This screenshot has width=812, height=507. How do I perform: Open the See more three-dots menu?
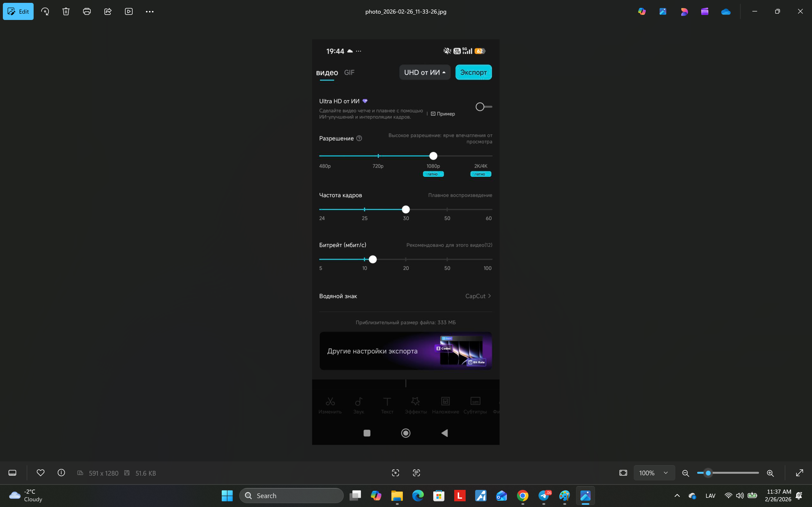coord(150,11)
